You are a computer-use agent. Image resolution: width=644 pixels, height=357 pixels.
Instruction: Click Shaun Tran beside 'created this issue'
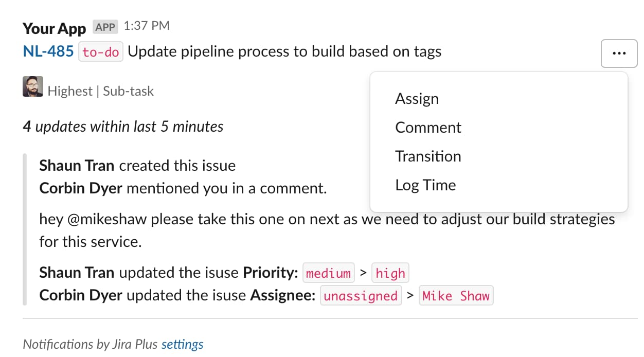(77, 166)
